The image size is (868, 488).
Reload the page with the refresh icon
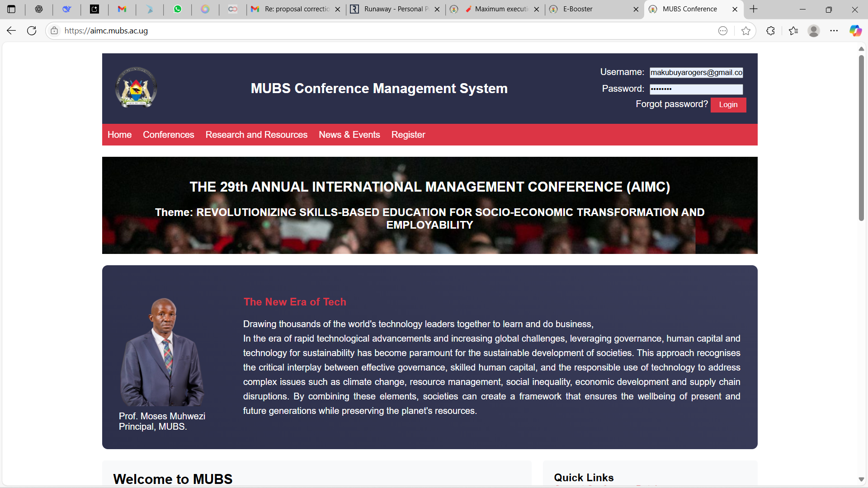(x=32, y=31)
